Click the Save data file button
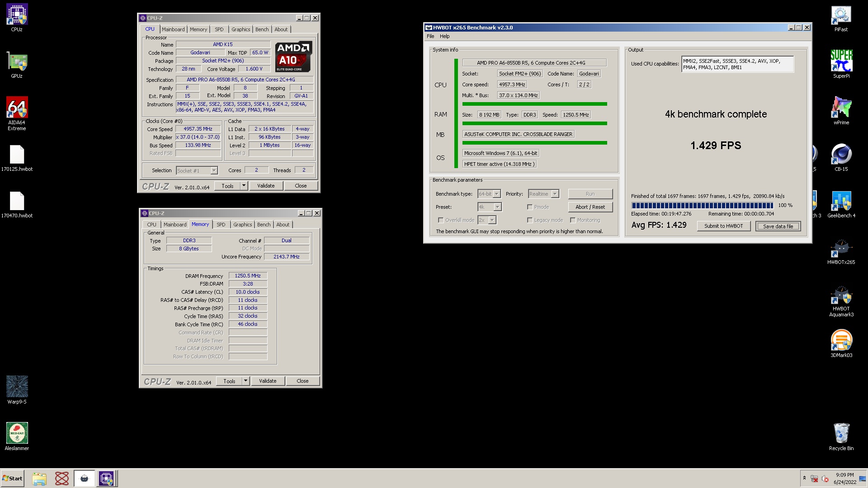 coord(778,226)
